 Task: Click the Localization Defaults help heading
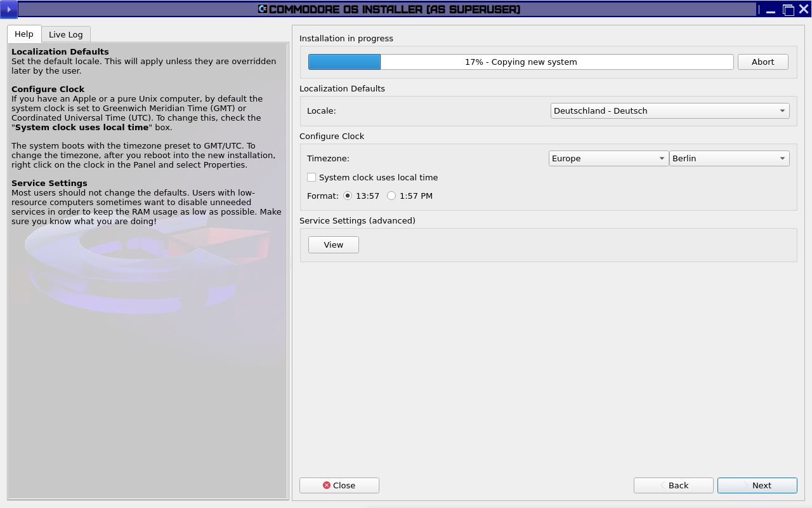pyautogui.click(x=60, y=51)
